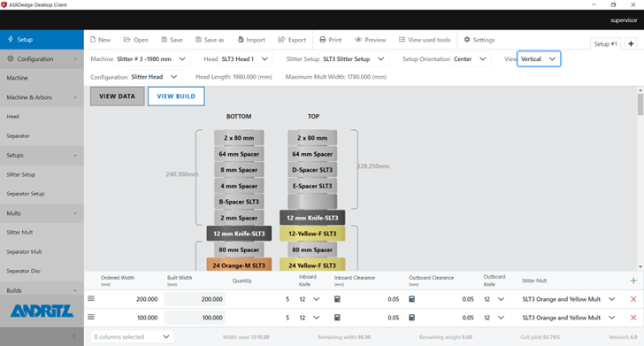Open the Machine dropdown Slitter # 3
This screenshot has width=644, height=346.
click(150, 58)
